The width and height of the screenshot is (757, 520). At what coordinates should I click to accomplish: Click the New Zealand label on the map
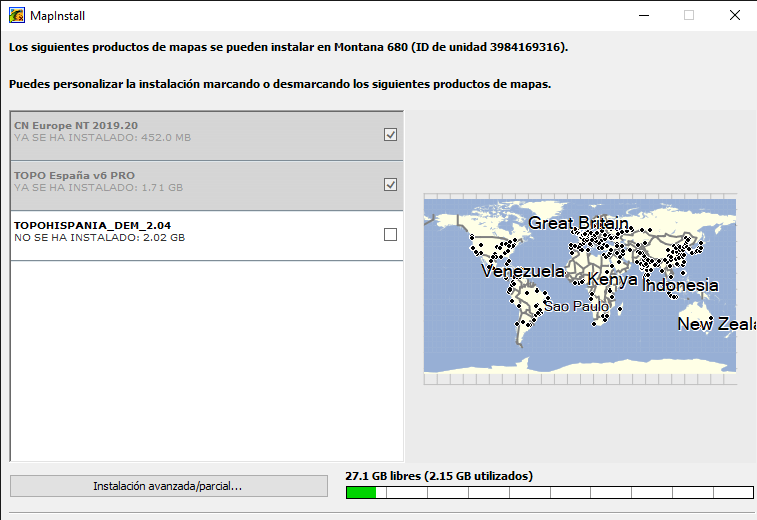click(715, 324)
